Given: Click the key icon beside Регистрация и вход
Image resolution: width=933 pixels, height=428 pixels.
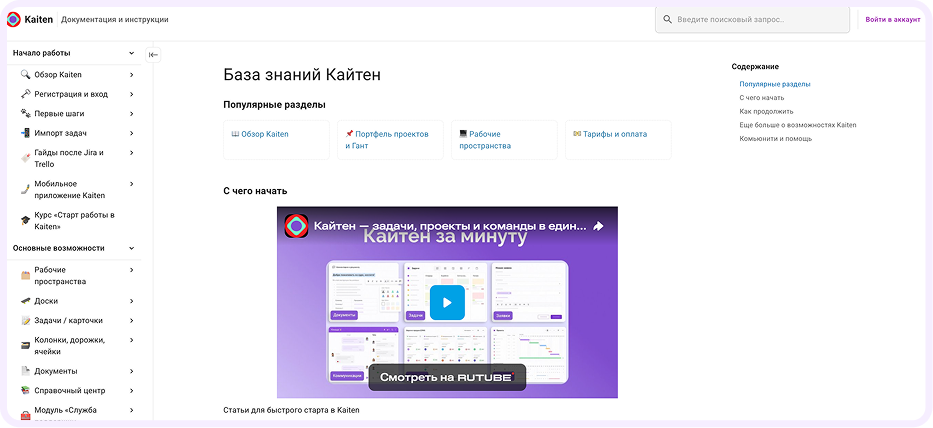Looking at the screenshot, I should [26, 94].
